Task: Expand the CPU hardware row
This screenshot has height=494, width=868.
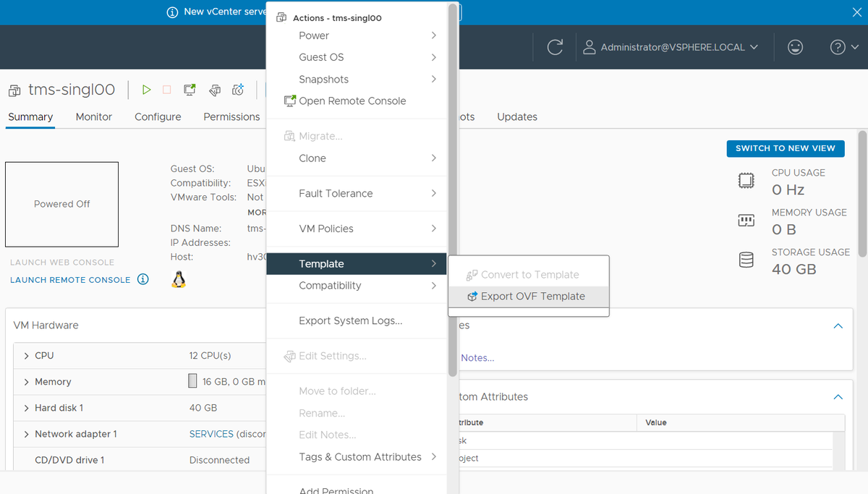Action: tap(27, 356)
